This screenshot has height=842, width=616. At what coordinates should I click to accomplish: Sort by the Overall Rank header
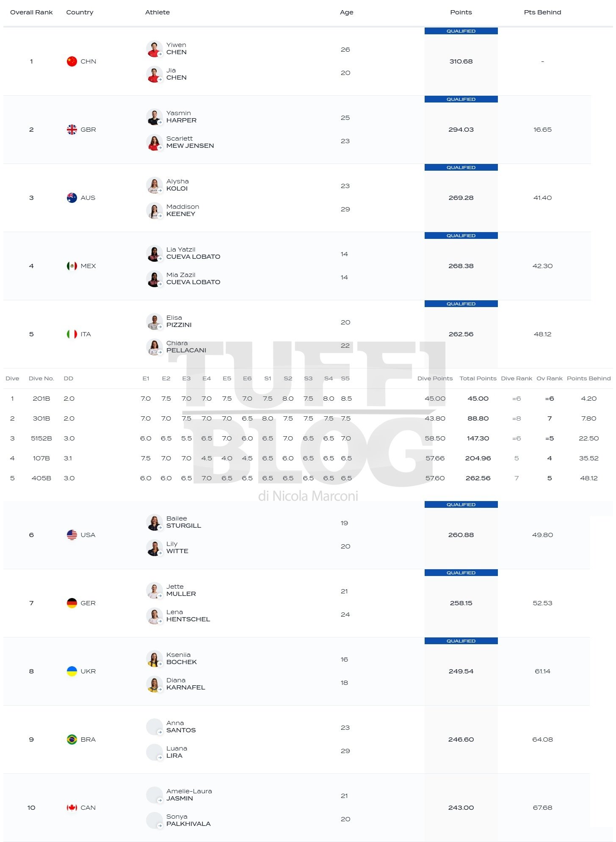(x=31, y=12)
